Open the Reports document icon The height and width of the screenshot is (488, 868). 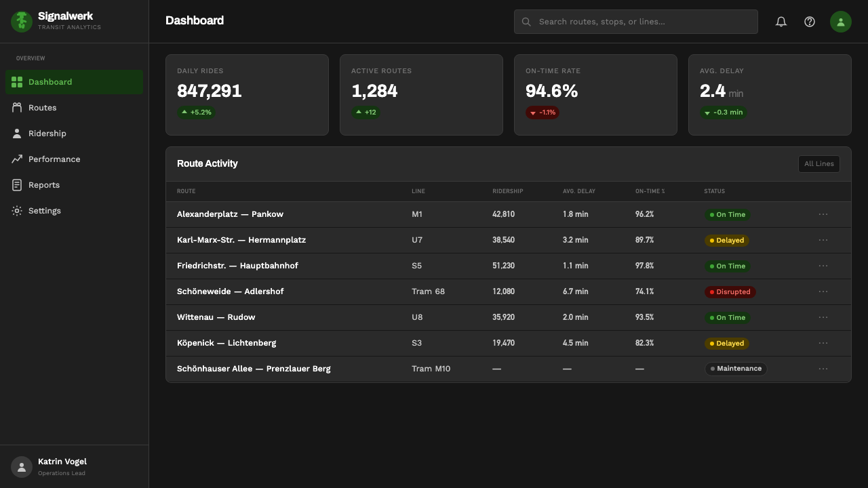pyautogui.click(x=17, y=185)
